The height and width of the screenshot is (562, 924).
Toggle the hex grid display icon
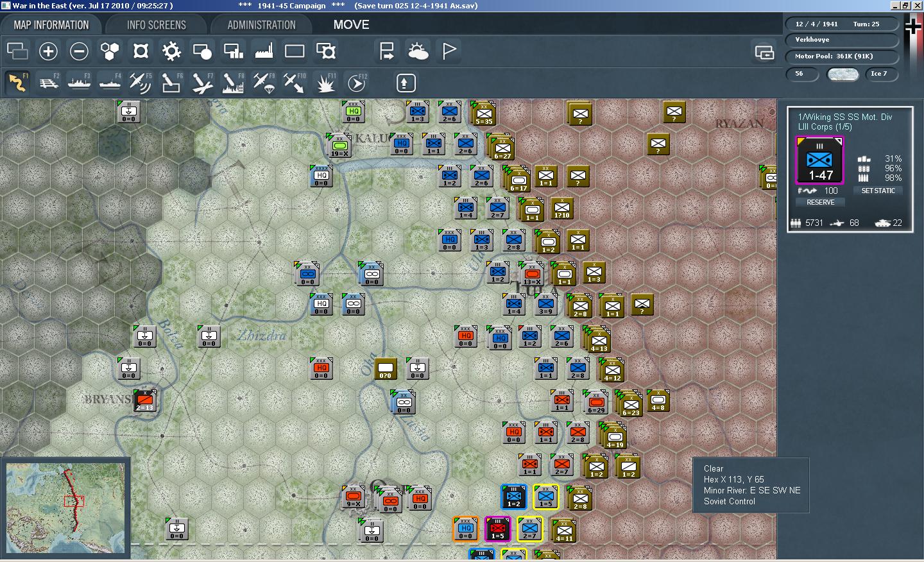click(x=110, y=51)
